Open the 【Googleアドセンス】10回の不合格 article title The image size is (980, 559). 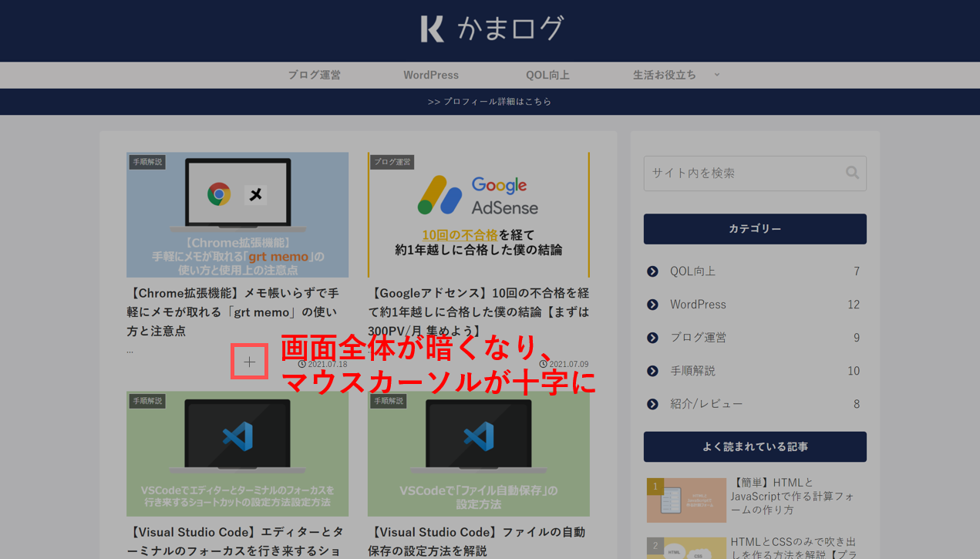[x=479, y=312]
